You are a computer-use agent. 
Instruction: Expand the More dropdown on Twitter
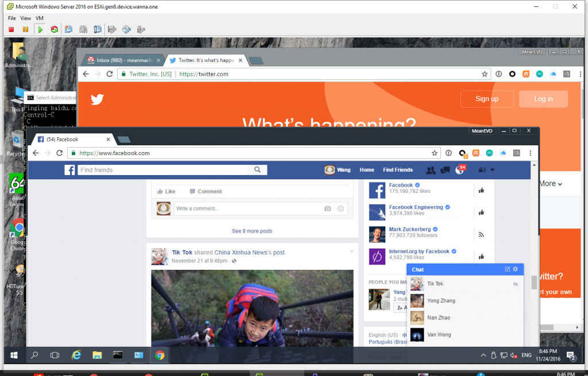(x=550, y=184)
